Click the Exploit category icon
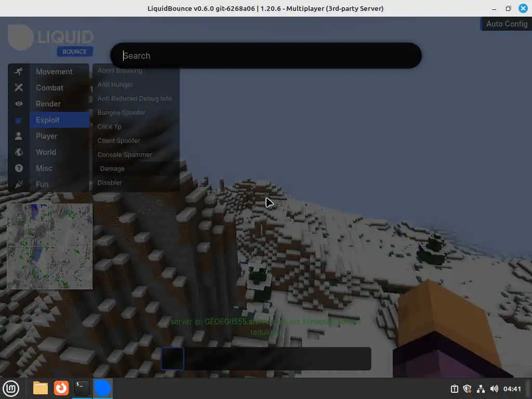The image size is (532, 399). [x=19, y=120]
